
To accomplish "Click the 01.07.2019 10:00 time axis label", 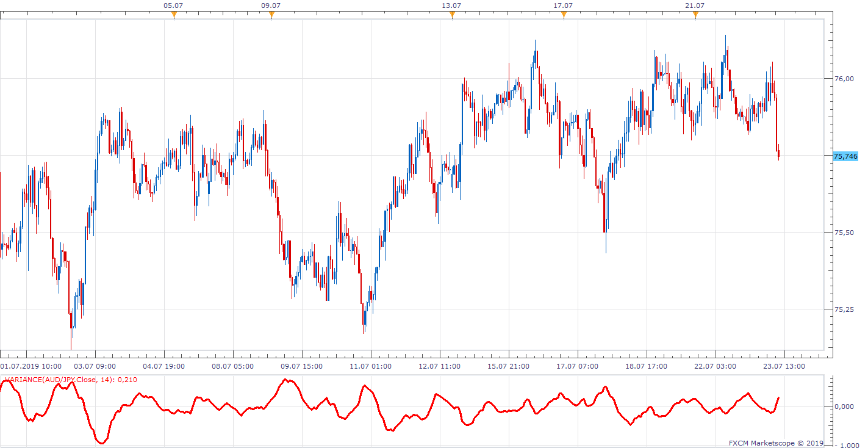I will 30,366.
